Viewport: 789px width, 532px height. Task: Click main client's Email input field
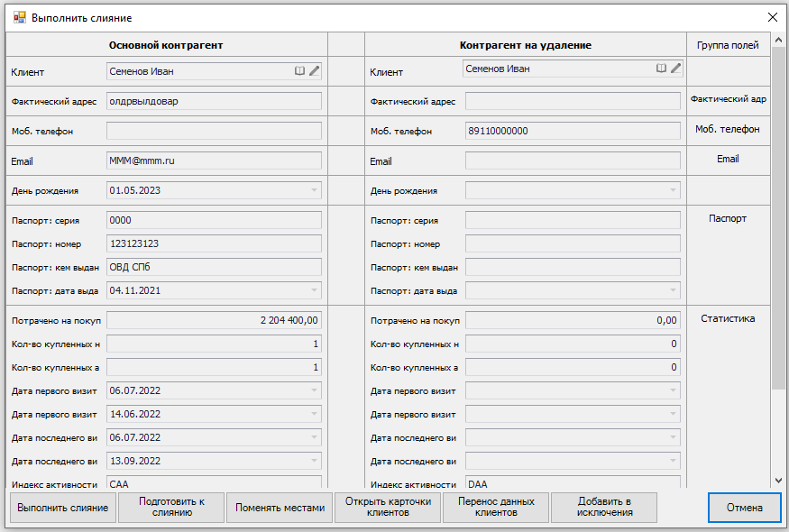coord(214,161)
